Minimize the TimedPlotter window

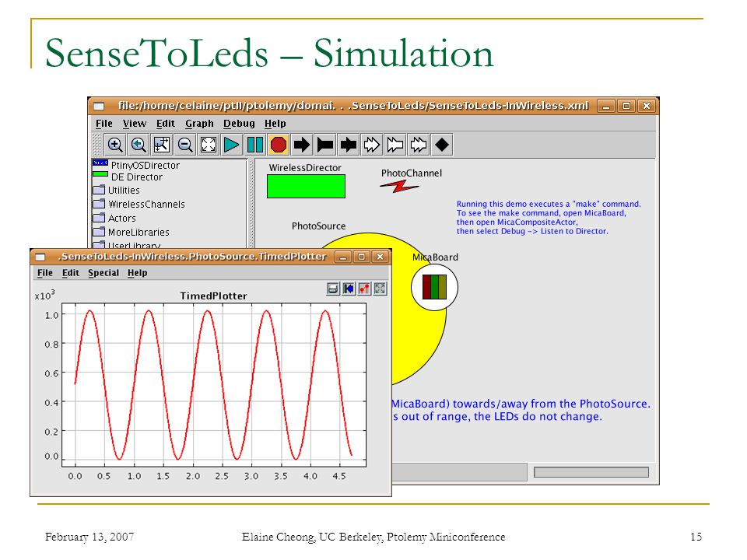343,257
